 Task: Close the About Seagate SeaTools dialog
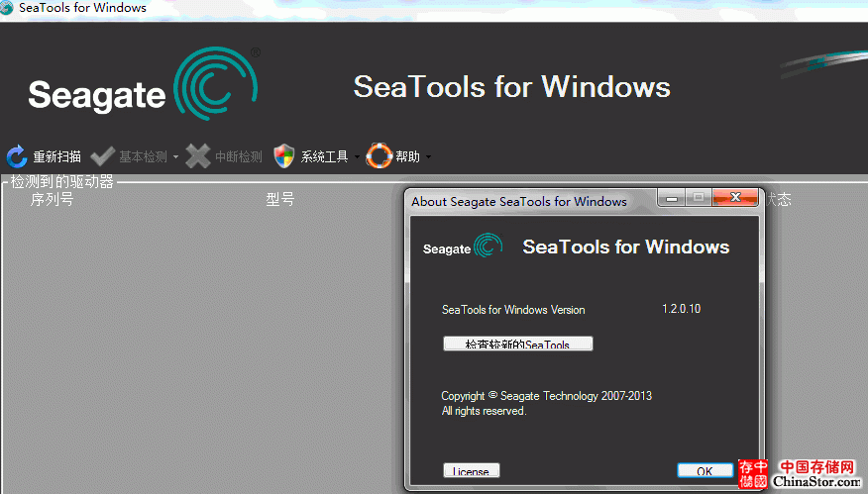point(735,197)
